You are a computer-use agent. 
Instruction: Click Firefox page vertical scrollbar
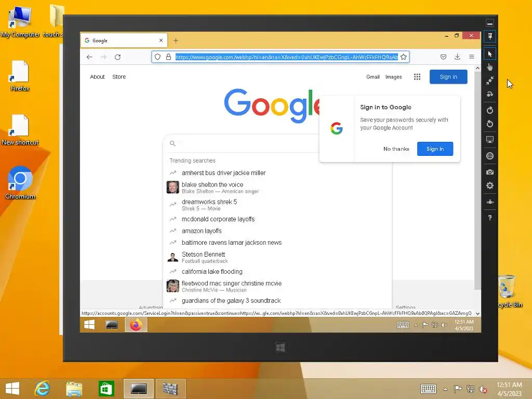(477, 180)
